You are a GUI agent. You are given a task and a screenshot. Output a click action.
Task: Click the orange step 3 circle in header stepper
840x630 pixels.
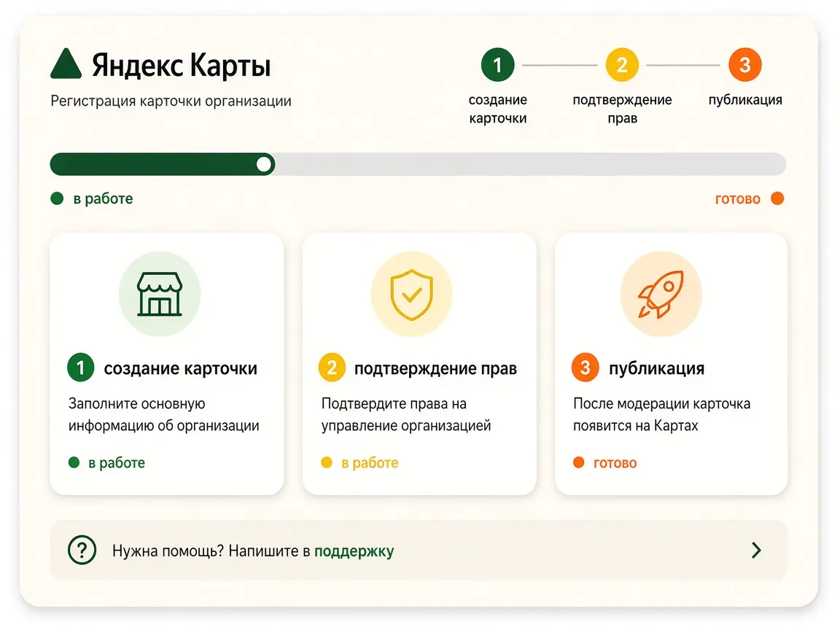click(744, 65)
